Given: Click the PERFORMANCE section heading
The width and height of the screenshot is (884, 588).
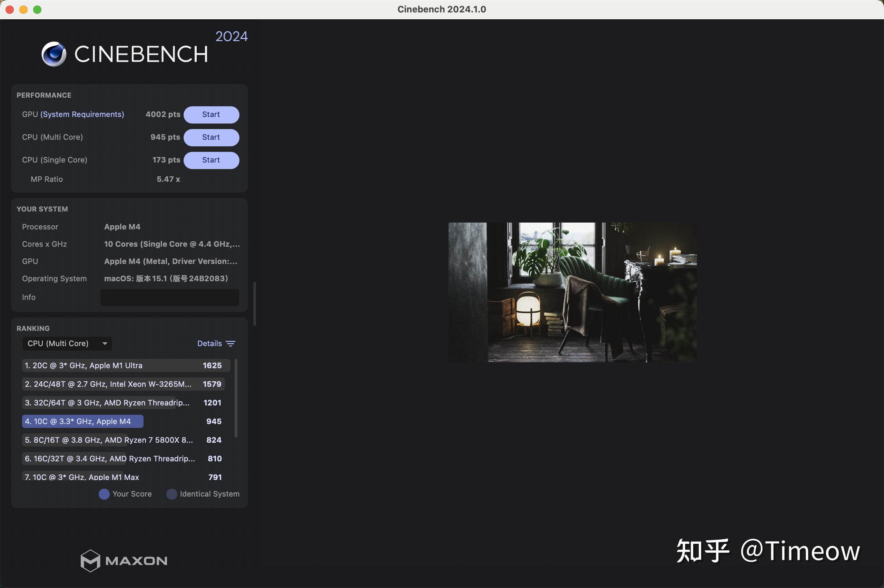Looking at the screenshot, I should point(44,95).
